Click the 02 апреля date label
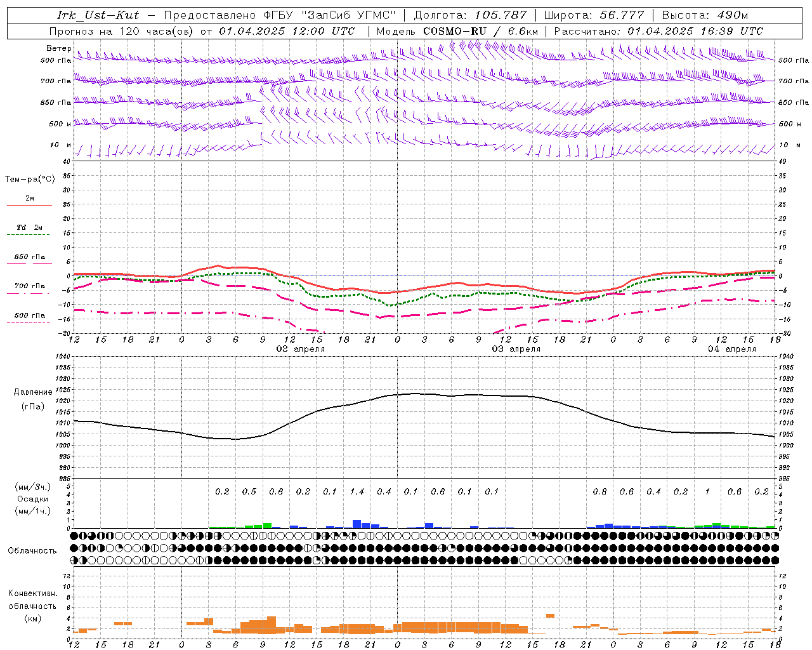Screen dimensions: 812x650 point(301,349)
